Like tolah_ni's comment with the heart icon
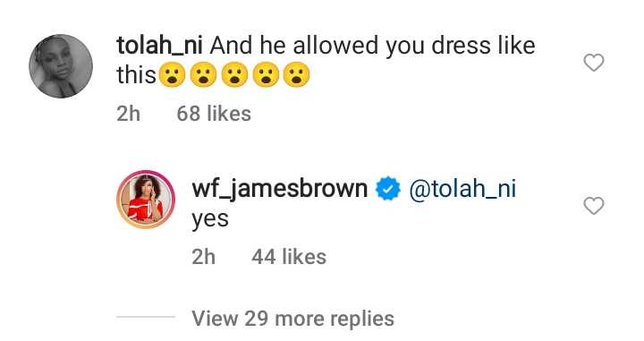This screenshot has width=644, height=341. [594, 63]
